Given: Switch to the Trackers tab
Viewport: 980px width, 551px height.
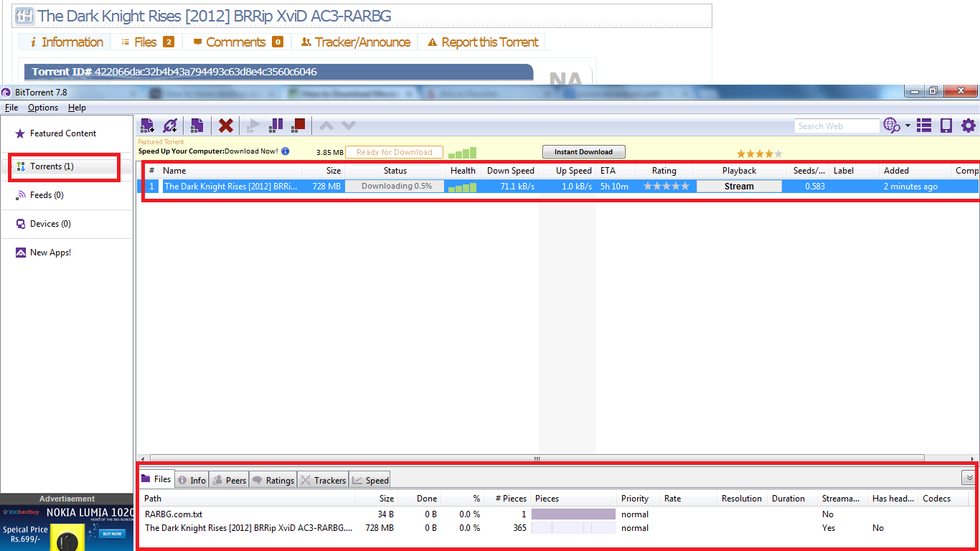Looking at the screenshot, I should click(x=323, y=481).
